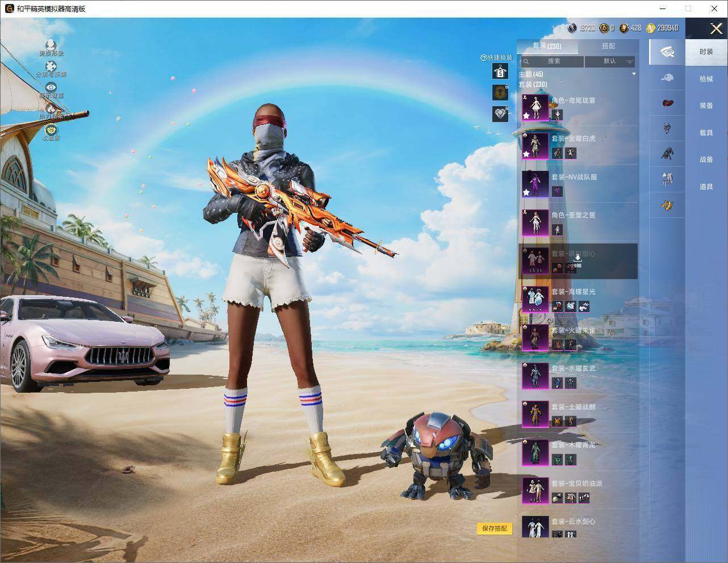Select the 套装-NV战队服 outfit thumbnail
This screenshot has height=563, width=728.
point(535,184)
